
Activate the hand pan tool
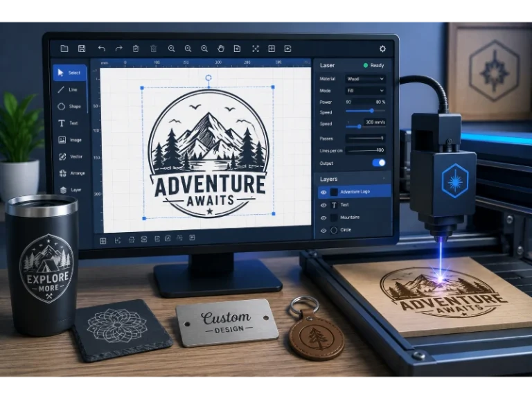[221, 48]
